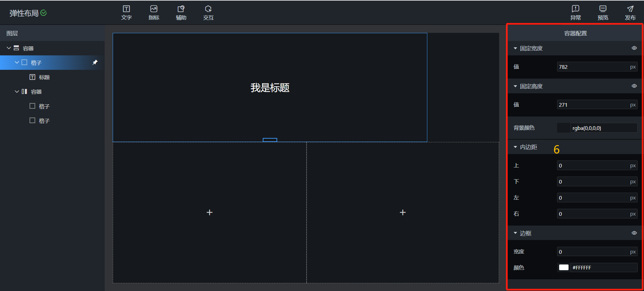Collapse the top-level 容器 layer tree node
The width and height of the screenshot is (644, 291).
(9, 48)
